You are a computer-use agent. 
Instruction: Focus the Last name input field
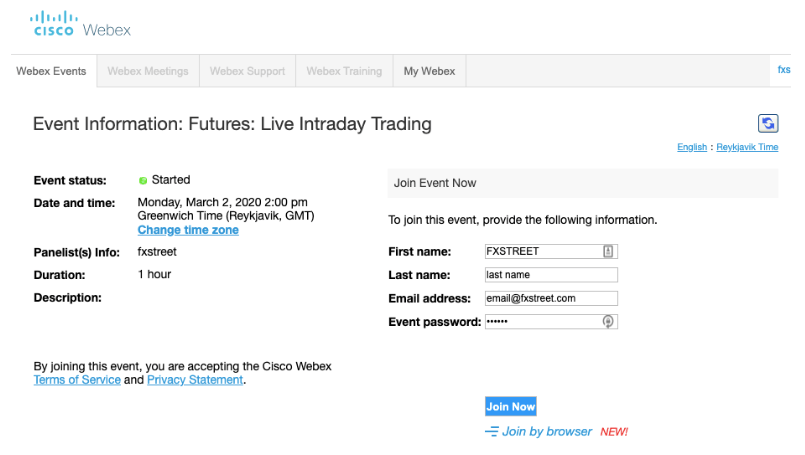click(551, 275)
